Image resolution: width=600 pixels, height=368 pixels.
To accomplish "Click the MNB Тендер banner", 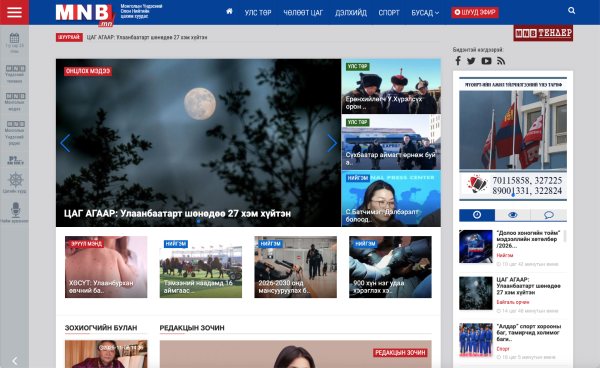I will 543,33.
